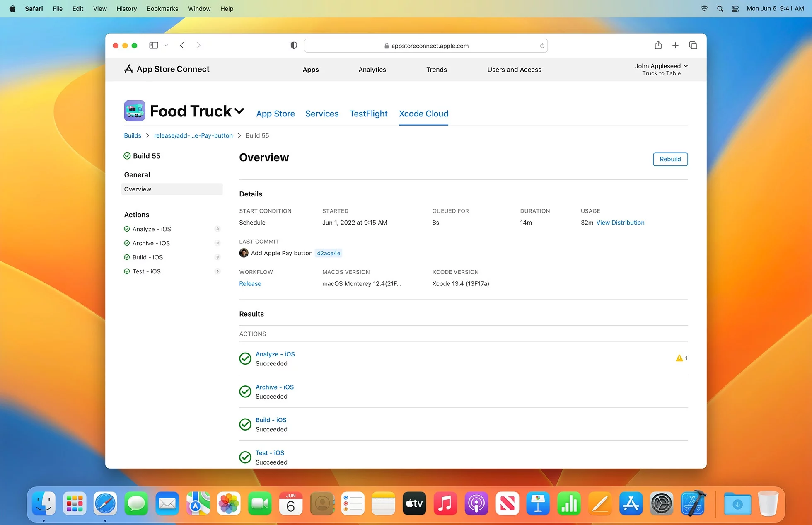Expand Analyze - iOS sidebar chevron

(x=217, y=229)
